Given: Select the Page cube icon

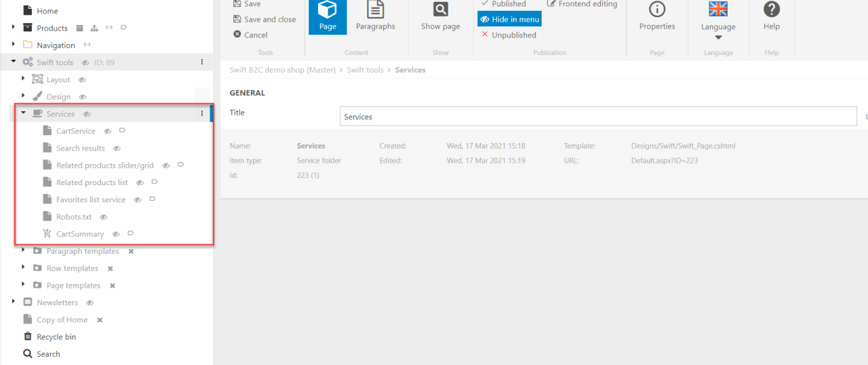Looking at the screenshot, I should point(328,11).
